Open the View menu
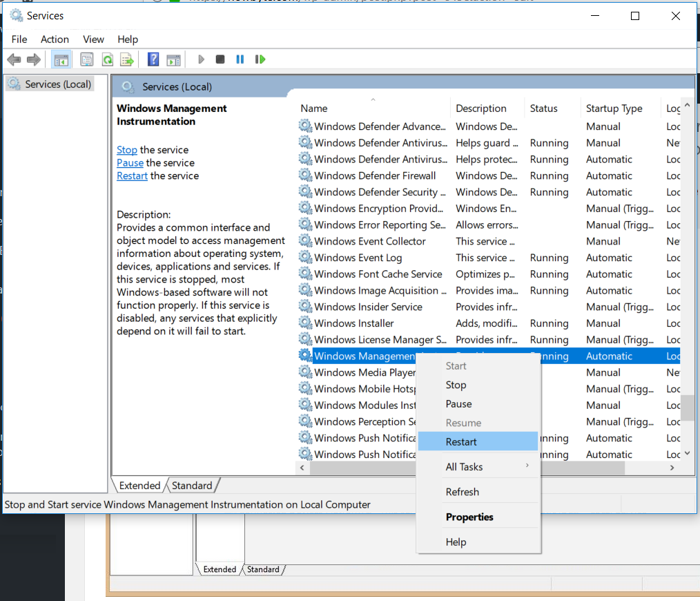The width and height of the screenshot is (700, 601). (x=93, y=39)
